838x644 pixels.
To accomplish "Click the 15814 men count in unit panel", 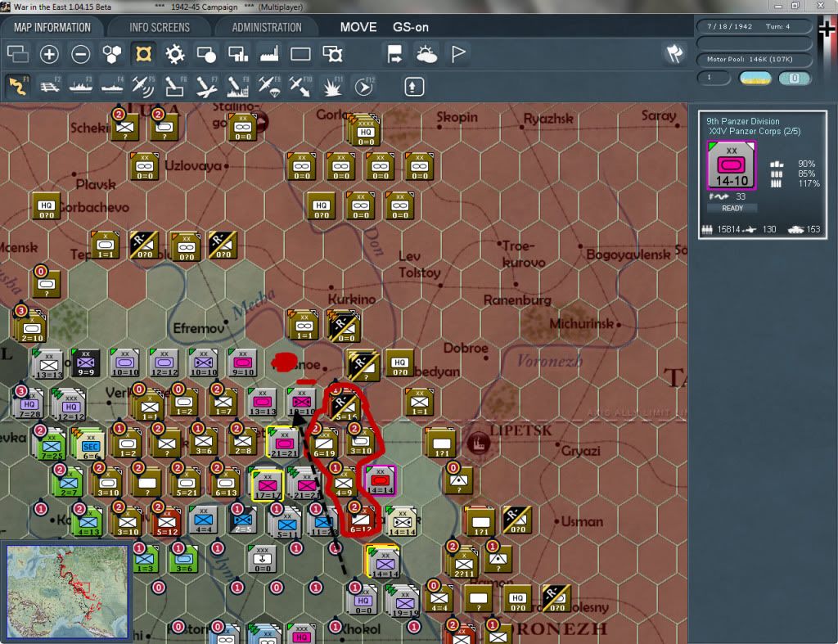I will click(728, 229).
